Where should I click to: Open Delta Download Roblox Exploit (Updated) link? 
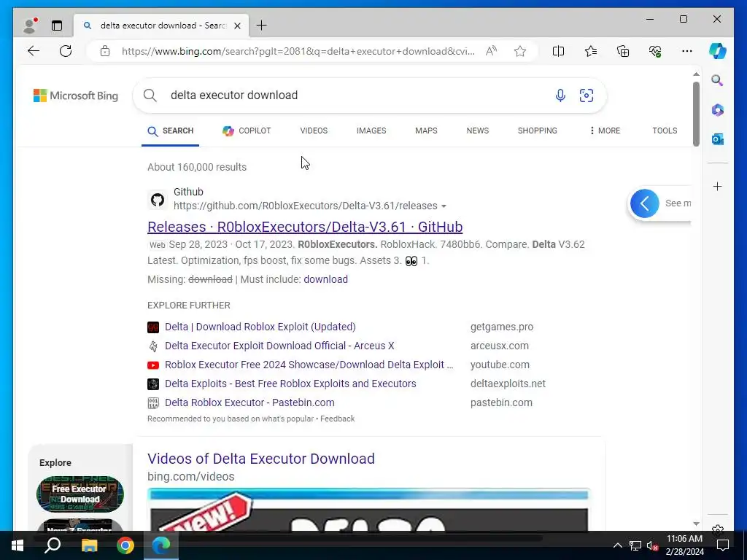(260, 327)
